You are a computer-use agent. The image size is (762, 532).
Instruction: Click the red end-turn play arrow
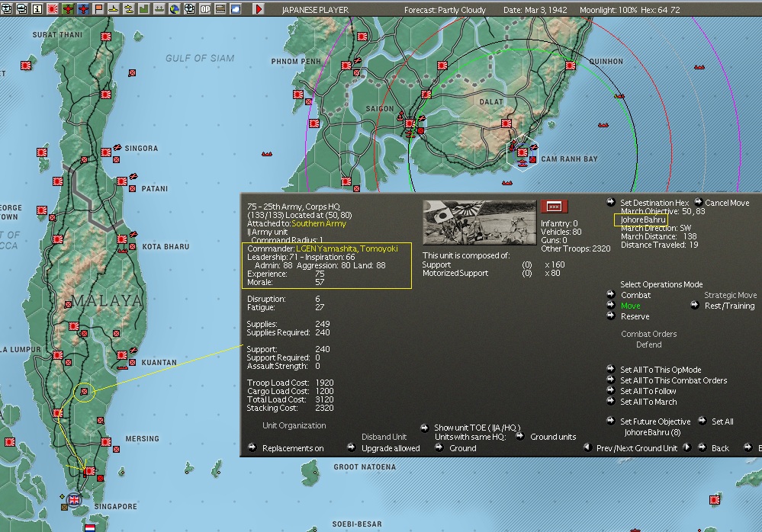coord(259,8)
